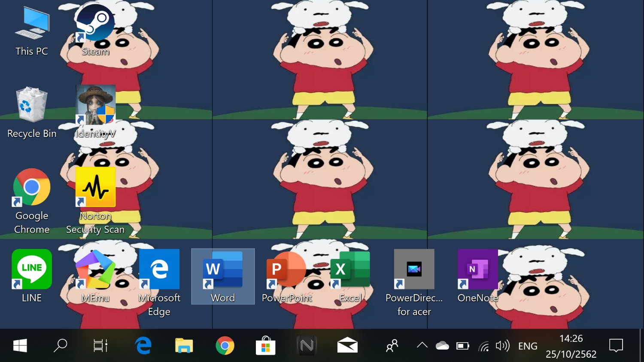Open Microsoft Store from the taskbar
This screenshot has width=644, height=362.
click(x=265, y=346)
